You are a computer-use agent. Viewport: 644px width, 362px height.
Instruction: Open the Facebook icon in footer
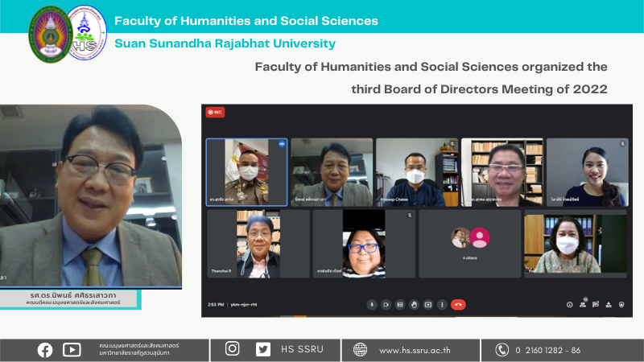click(x=45, y=349)
